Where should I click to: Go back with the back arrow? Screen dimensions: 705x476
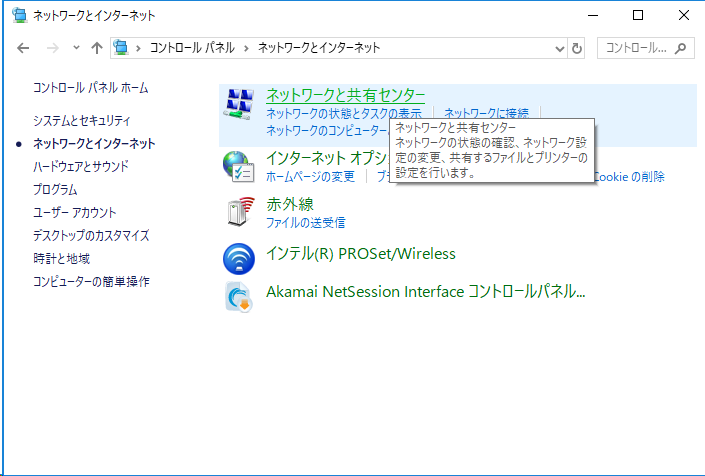24,48
